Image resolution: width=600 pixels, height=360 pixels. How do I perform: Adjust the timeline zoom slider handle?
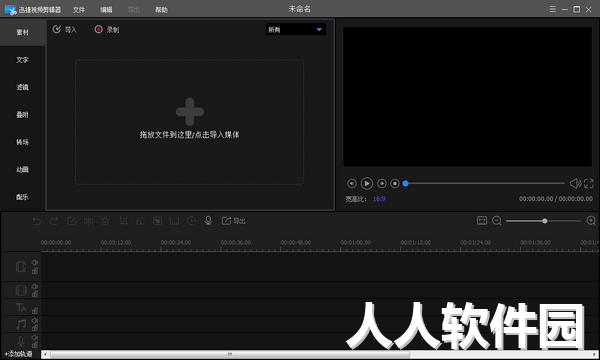545,221
